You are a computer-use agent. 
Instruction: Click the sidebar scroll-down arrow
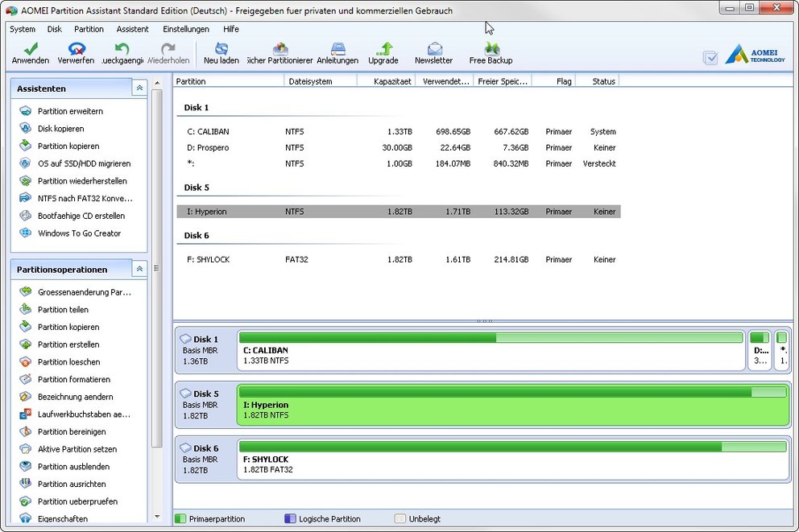tap(157, 517)
